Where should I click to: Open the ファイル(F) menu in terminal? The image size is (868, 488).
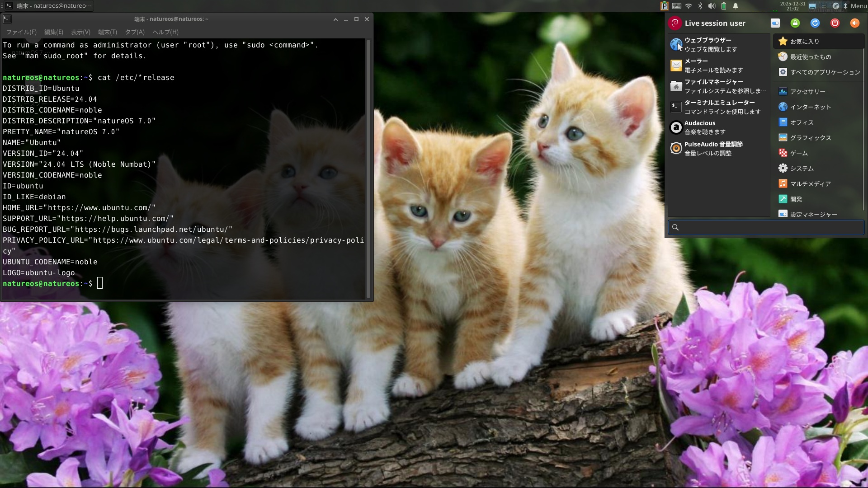click(21, 32)
